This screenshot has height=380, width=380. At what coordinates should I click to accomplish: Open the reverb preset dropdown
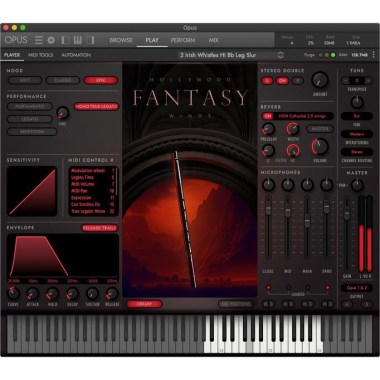[303, 116]
